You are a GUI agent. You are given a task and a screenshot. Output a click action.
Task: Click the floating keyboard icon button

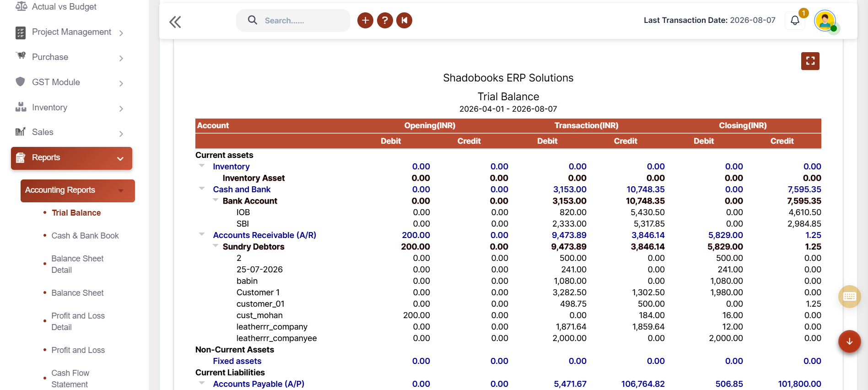[850, 296]
